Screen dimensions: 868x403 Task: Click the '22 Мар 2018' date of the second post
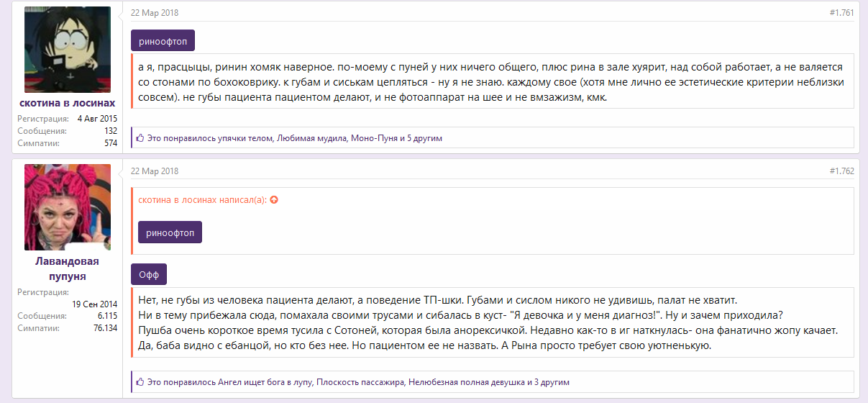[155, 171]
